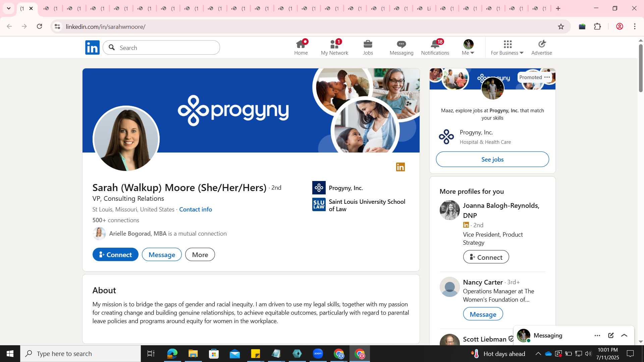The image size is (644, 362).
Task: Launch Microsoft Edge from the taskbar
Action: point(172,354)
